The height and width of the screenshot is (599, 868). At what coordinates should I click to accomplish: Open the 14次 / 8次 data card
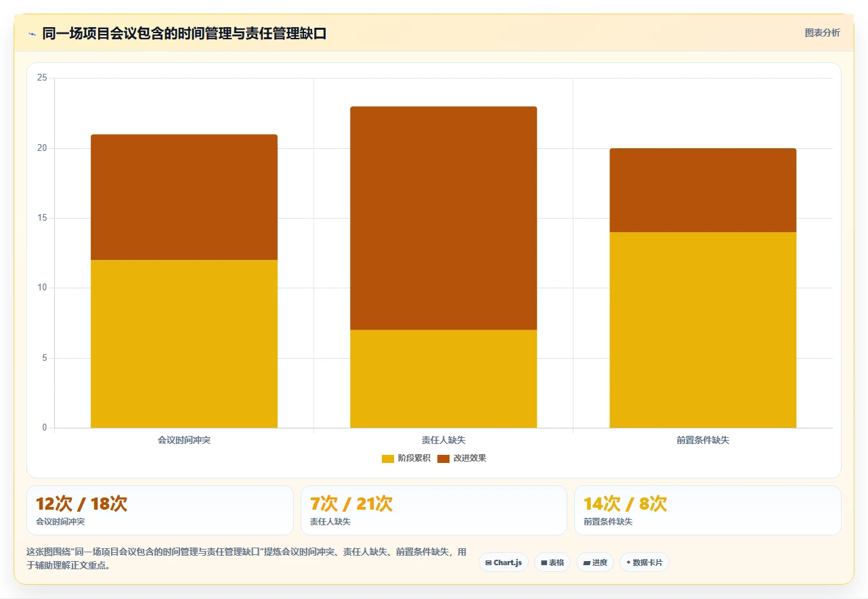(708, 510)
